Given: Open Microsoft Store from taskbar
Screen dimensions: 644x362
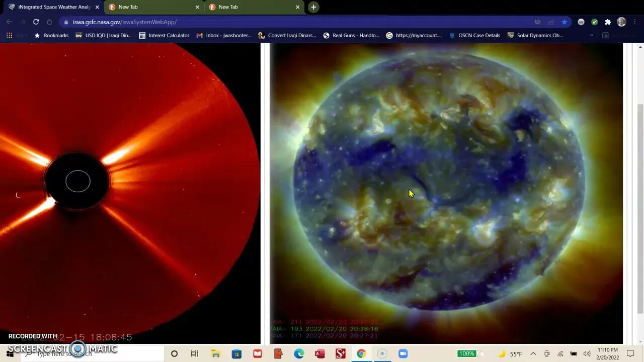Looking at the screenshot, I should [236, 353].
